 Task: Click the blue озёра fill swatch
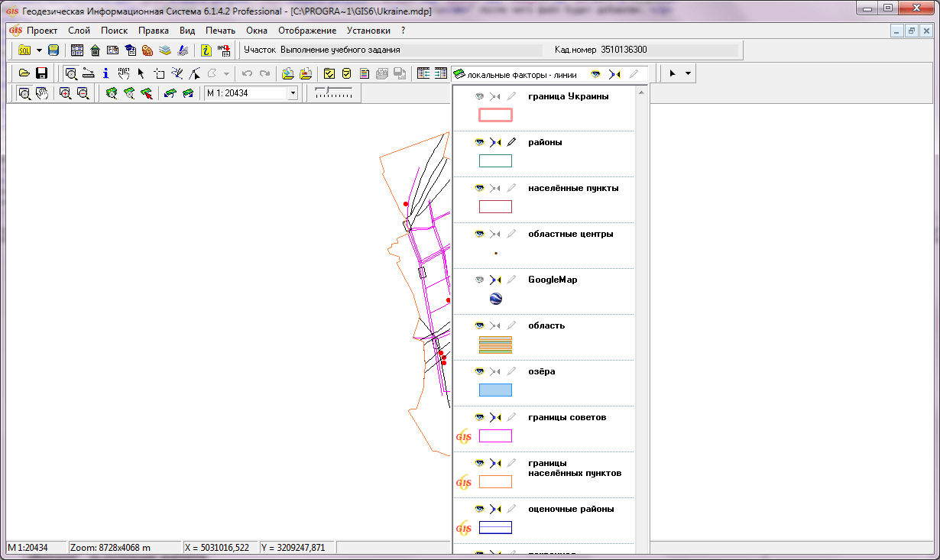pos(495,390)
